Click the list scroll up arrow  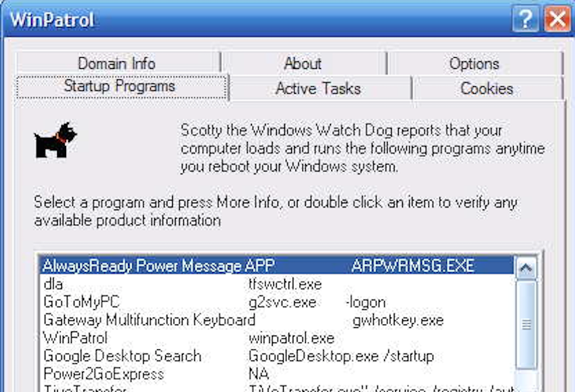click(x=526, y=268)
